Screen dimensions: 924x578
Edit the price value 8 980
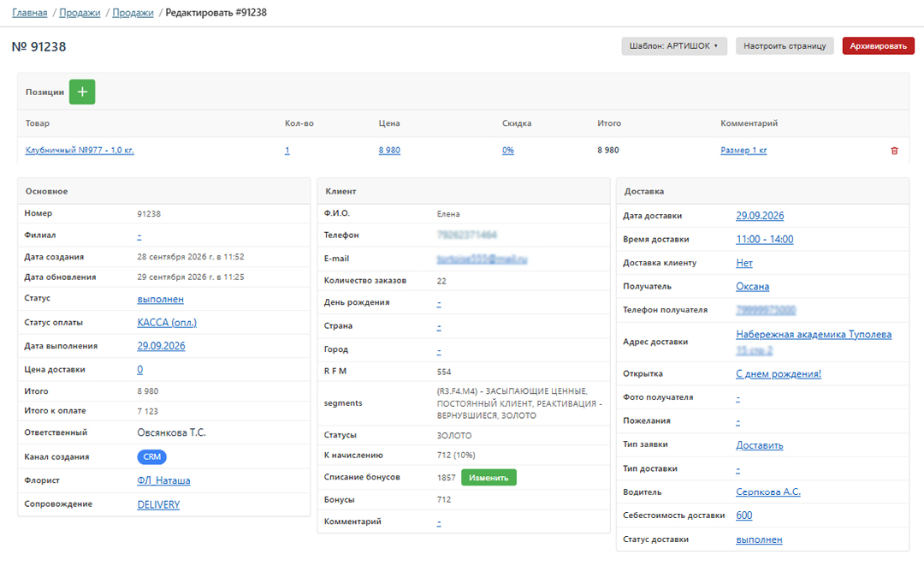[x=389, y=151]
